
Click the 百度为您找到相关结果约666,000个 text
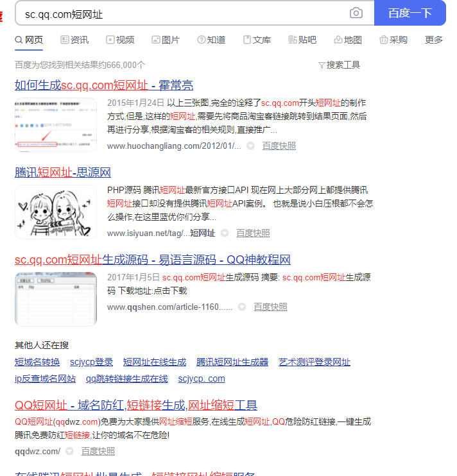80,65
